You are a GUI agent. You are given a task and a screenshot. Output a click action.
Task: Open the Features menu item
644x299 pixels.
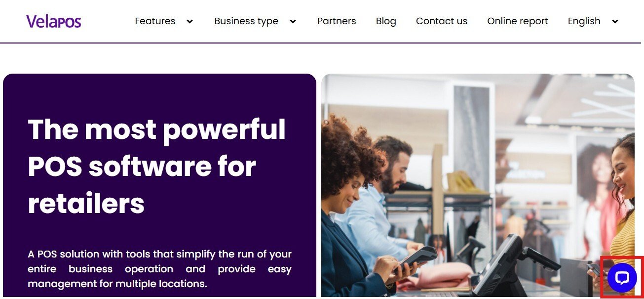[x=155, y=21]
